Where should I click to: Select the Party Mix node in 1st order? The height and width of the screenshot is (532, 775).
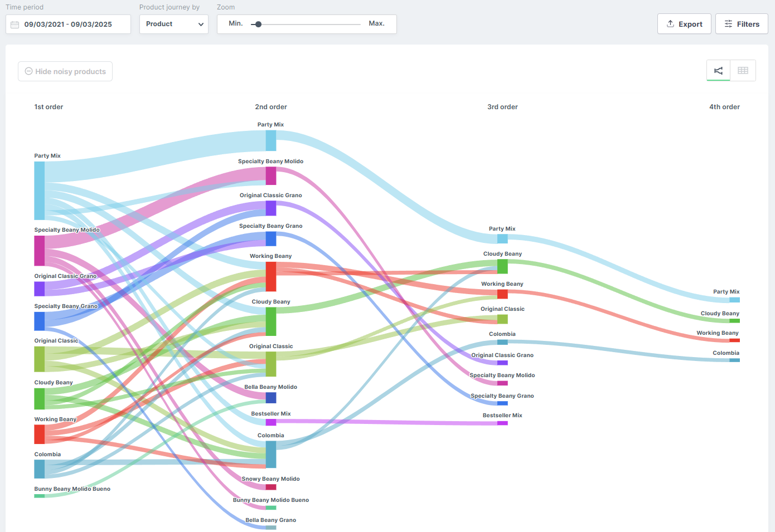(x=38, y=189)
